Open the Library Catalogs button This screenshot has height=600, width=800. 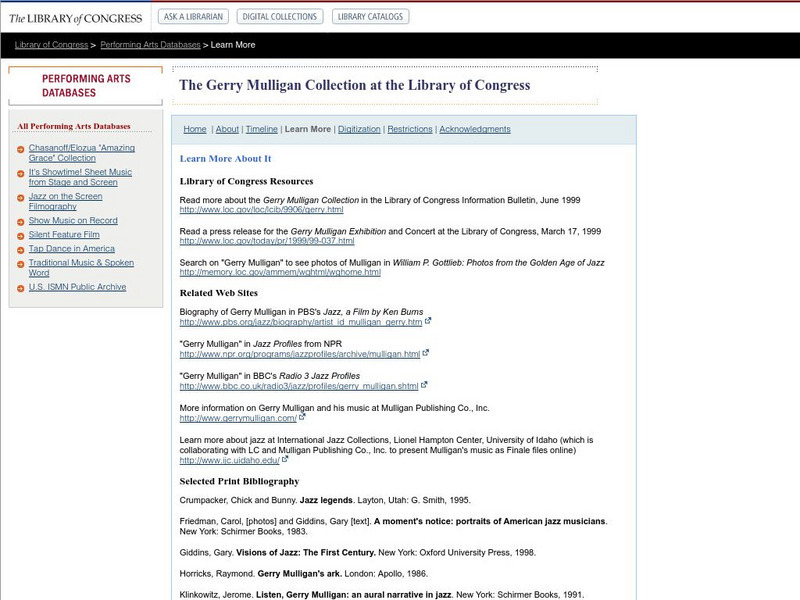(370, 17)
